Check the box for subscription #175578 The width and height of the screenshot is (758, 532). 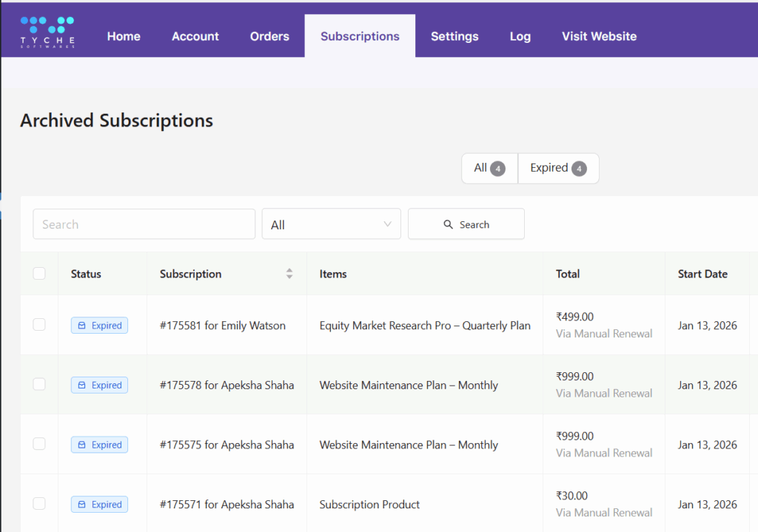[39, 384]
